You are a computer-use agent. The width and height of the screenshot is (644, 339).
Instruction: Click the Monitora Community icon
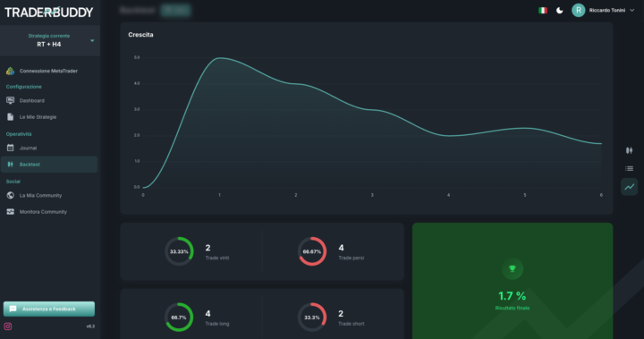click(x=10, y=212)
